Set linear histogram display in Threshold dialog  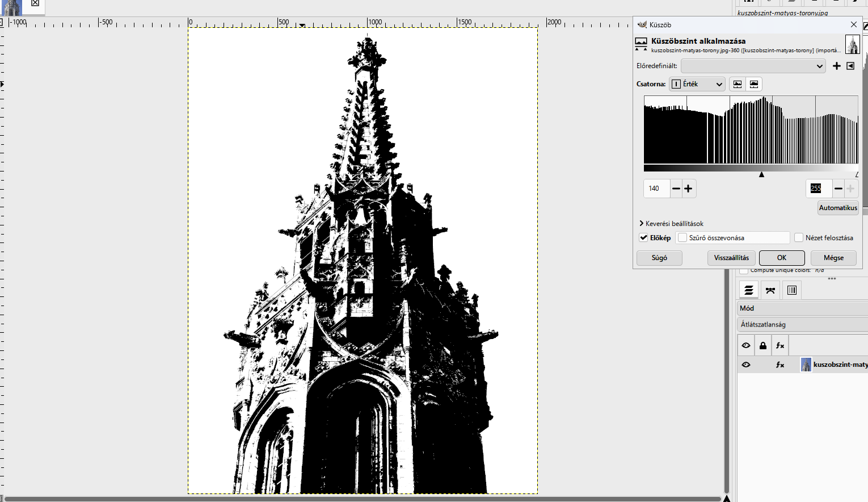738,84
